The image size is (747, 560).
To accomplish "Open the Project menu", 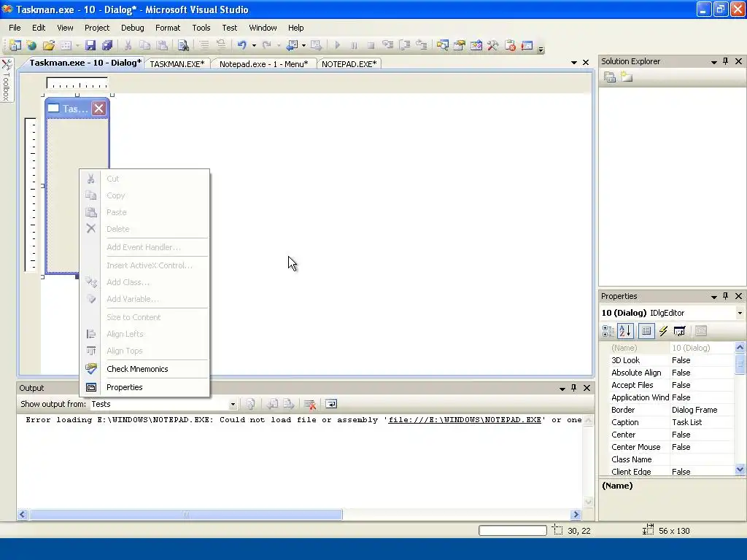I will (x=97, y=28).
